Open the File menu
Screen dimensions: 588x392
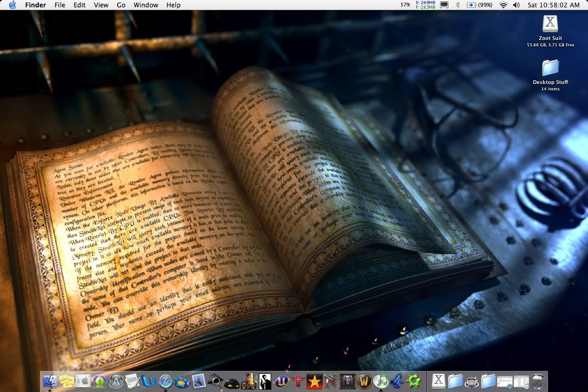coord(60,5)
